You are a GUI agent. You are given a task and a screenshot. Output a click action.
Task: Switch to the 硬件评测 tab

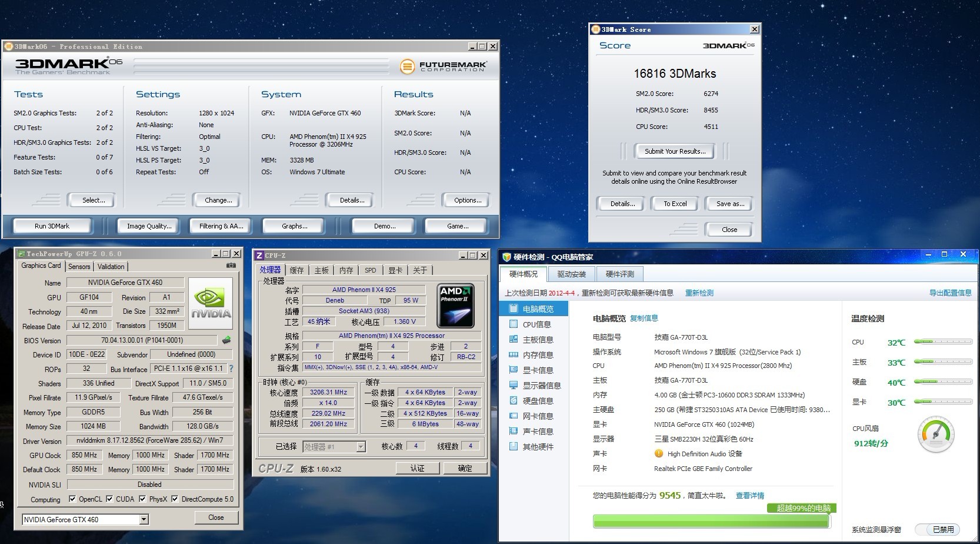tap(619, 274)
